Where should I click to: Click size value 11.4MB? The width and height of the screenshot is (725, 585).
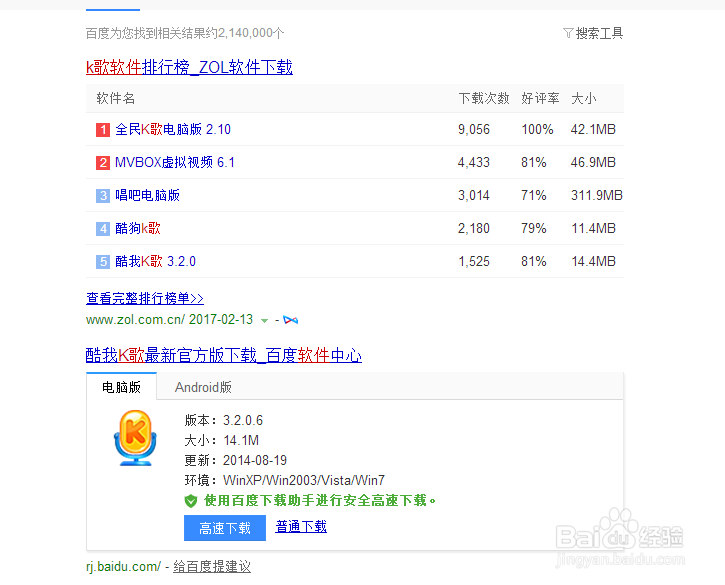click(x=594, y=228)
